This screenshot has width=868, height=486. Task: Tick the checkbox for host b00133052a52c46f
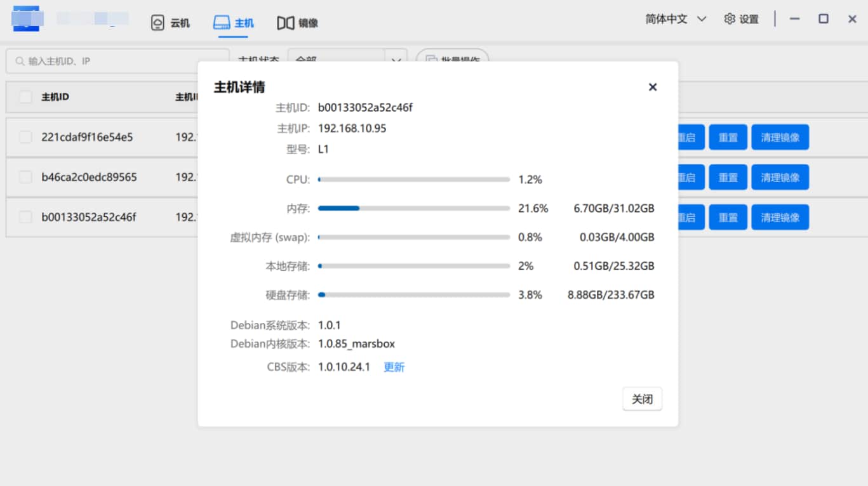25,217
